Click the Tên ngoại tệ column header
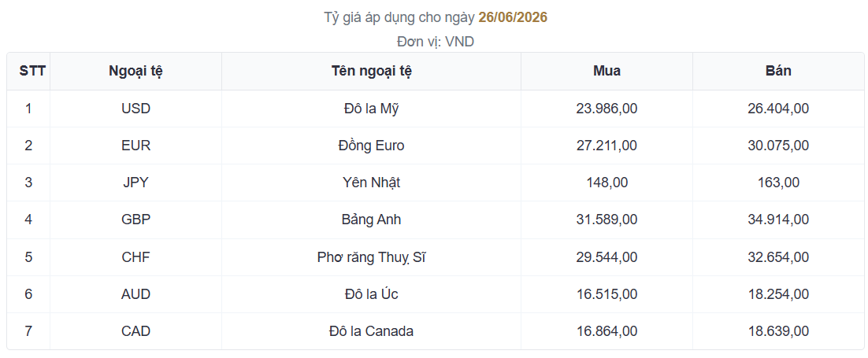This screenshot has width=868, height=358. (x=372, y=71)
